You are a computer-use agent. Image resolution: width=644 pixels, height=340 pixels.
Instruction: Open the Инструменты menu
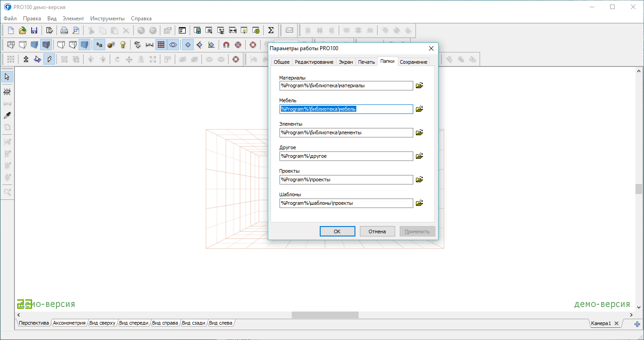107,19
